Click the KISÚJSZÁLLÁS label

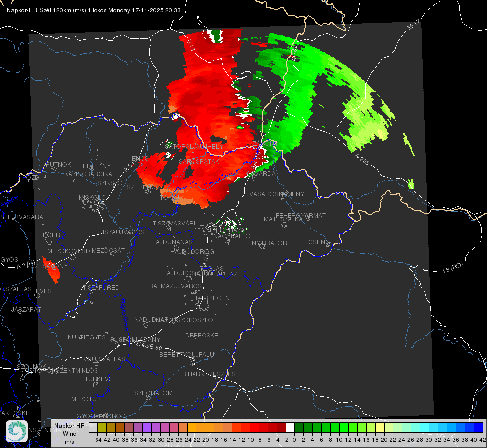[103, 359]
